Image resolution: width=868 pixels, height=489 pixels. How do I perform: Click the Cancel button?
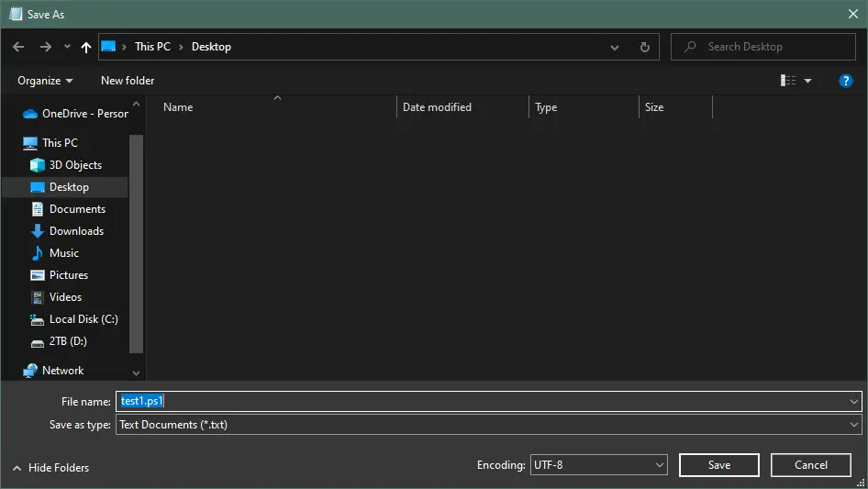810,465
